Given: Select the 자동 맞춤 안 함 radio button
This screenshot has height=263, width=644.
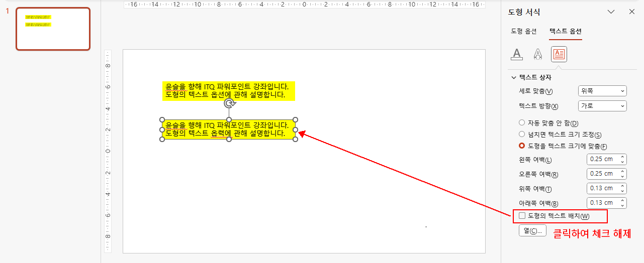Looking at the screenshot, I should coord(522,123).
